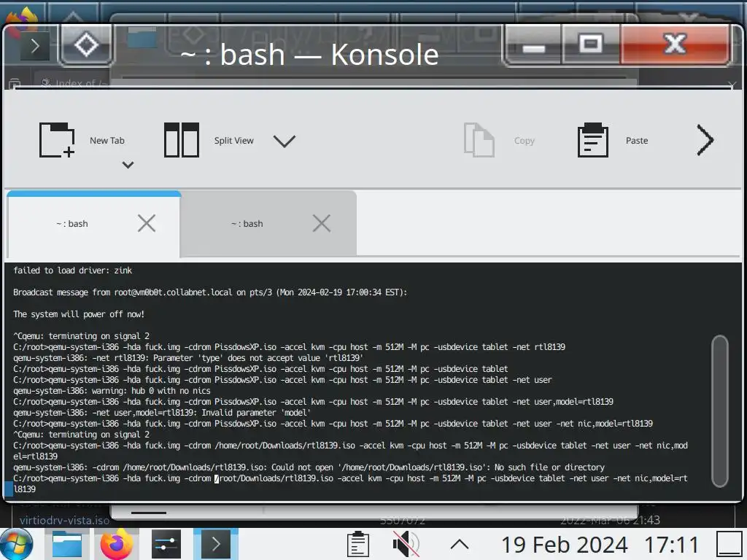The height and width of the screenshot is (560, 747).
Task: Click the 'Broadcast message from root' line
Action: [x=210, y=292]
